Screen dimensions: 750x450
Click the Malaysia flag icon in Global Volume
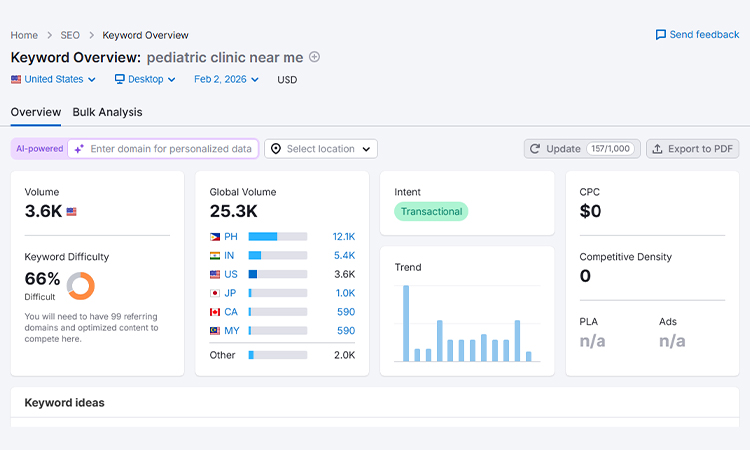click(x=215, y=331)
